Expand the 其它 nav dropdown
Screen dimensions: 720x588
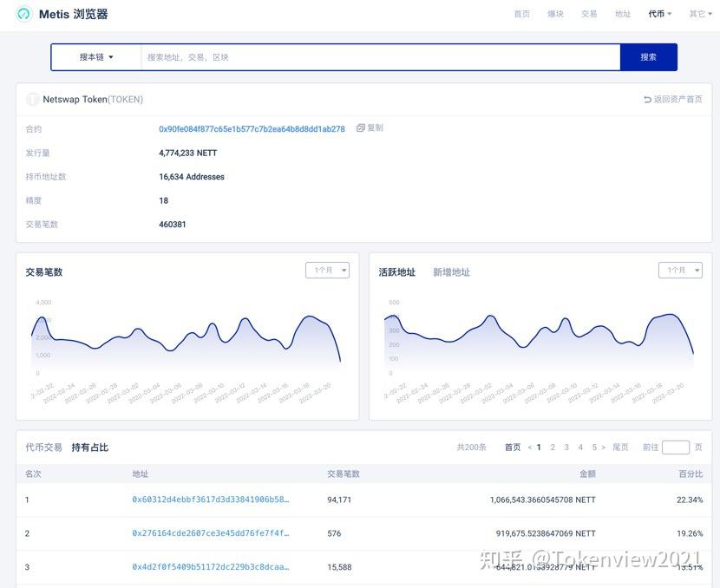coord(701,14)
